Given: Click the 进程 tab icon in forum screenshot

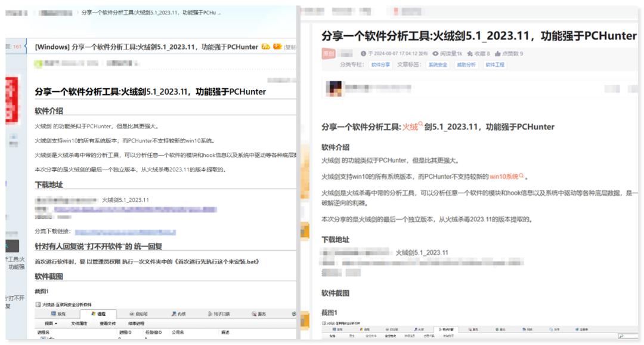Looking at the screenshot, I should [x=93, y=314].
